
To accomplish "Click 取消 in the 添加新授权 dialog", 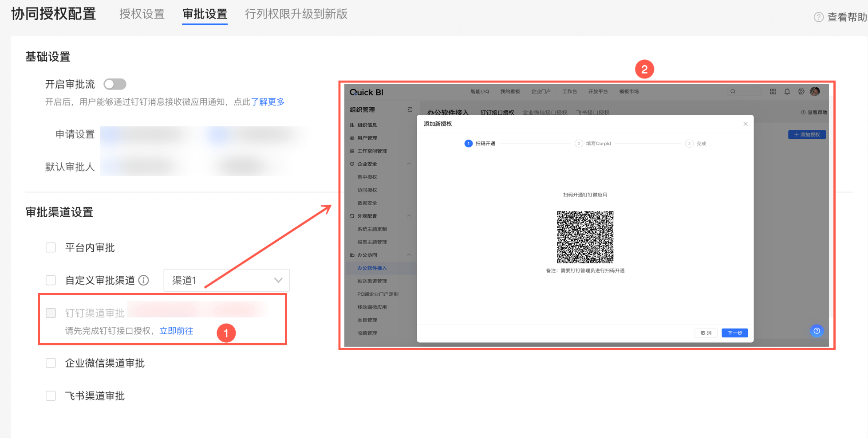I will point(706,333).
